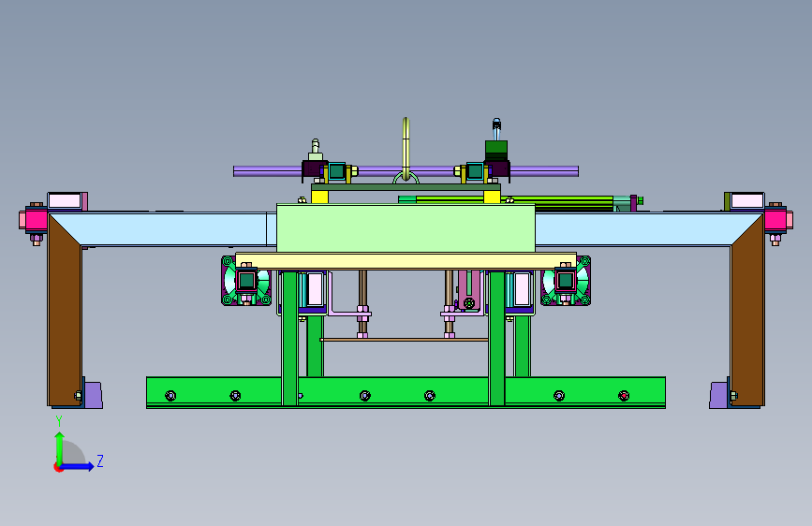
Task: Select the yellow ring handle on top
Action: [x=406, y=150]
